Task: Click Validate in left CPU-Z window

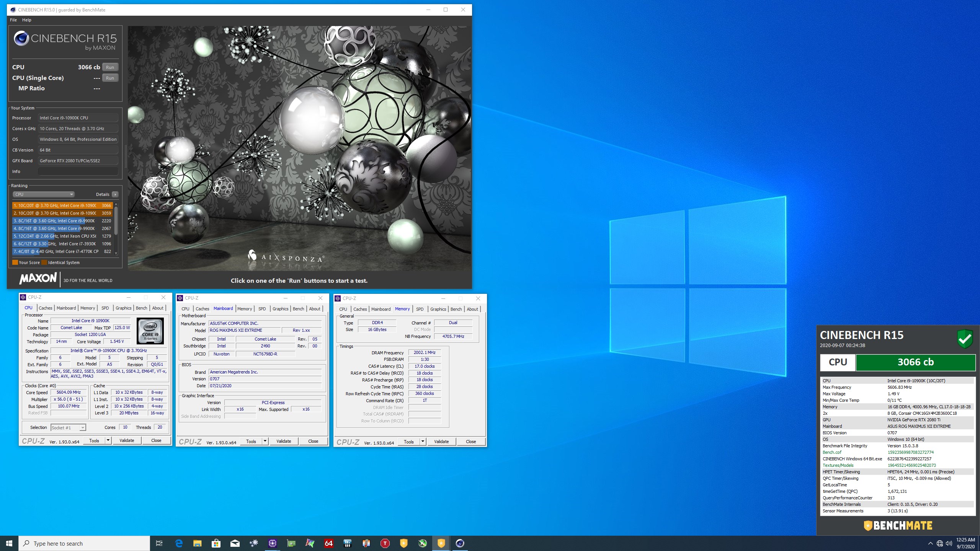Action: coord(127,441)
